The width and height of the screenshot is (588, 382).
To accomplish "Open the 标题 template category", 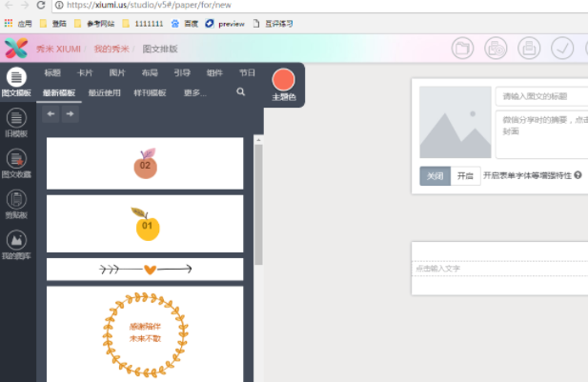I will pyautogui.click(x=52, y=72).
